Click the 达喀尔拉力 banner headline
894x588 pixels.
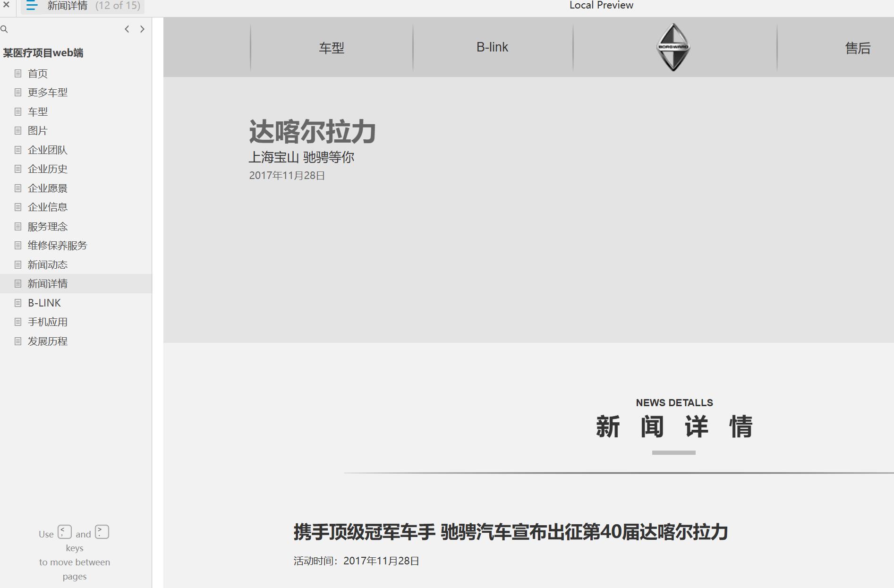pos(312,131)
